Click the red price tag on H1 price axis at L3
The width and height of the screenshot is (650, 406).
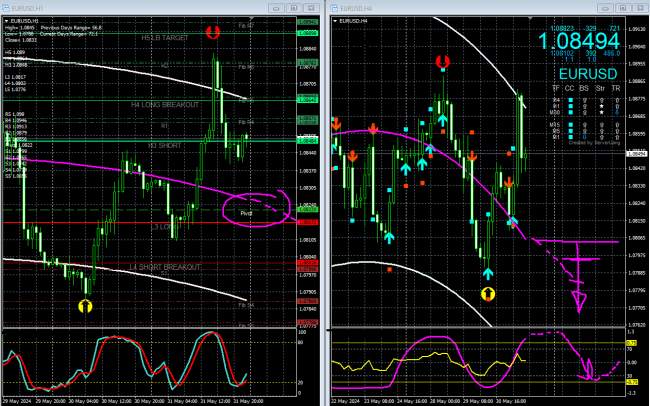point(308,223)
